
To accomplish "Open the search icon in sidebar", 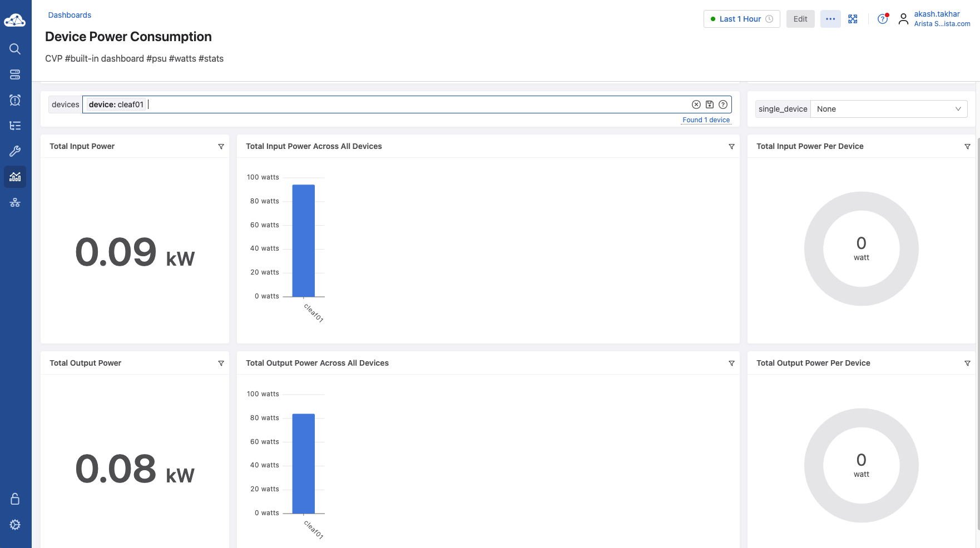I will point(15,49).
